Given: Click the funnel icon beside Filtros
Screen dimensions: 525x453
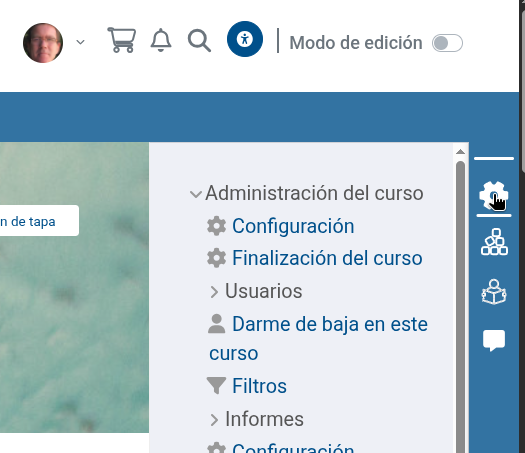Looking at the screenshot, I should 216,385.
